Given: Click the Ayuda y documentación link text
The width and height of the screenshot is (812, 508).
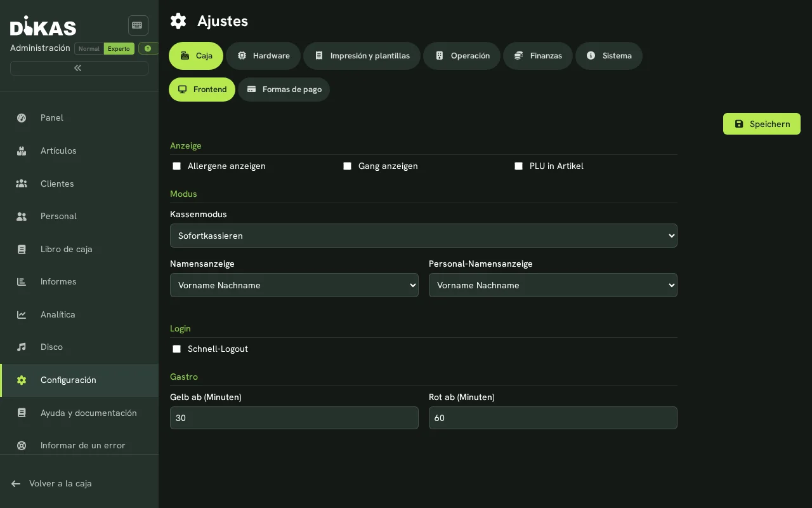Looking at the screenshot, I should click(89, 413).
